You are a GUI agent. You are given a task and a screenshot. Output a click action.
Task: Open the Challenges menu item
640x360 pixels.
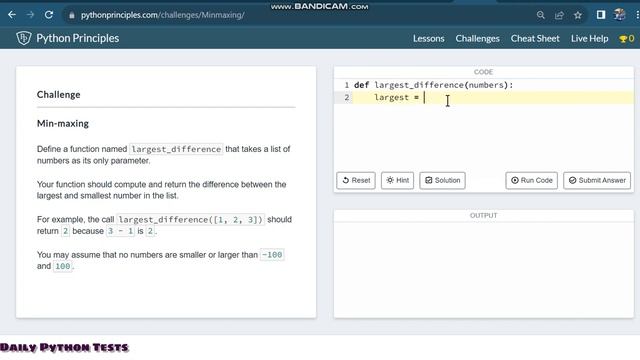point(478,39)
